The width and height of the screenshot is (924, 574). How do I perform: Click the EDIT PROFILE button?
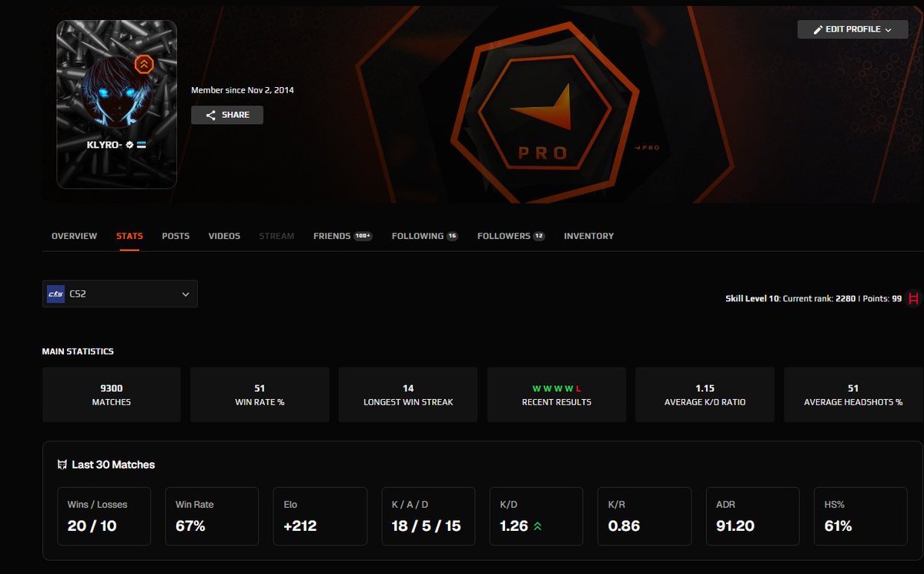853,29
